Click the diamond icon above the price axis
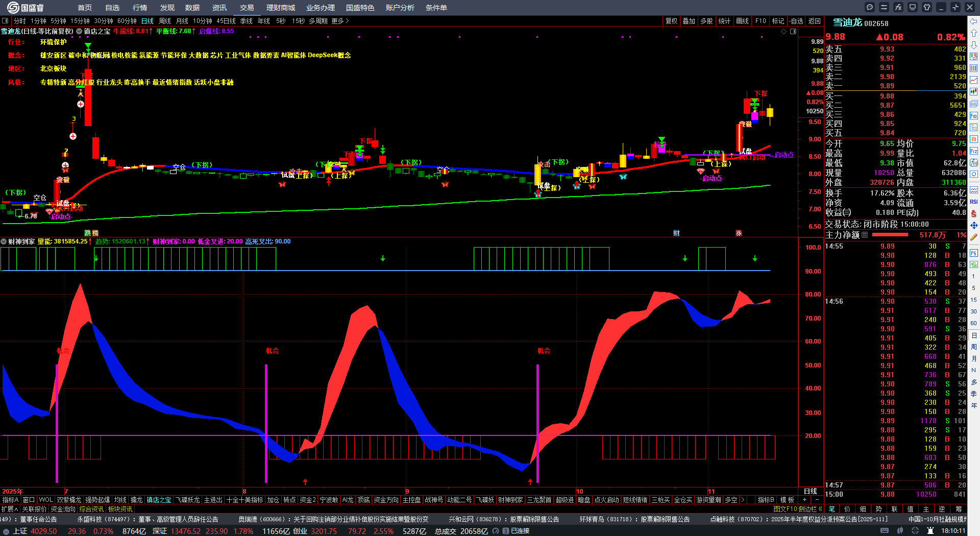The width and height of the screenshot is (980, 536). (x=784, y=31)
